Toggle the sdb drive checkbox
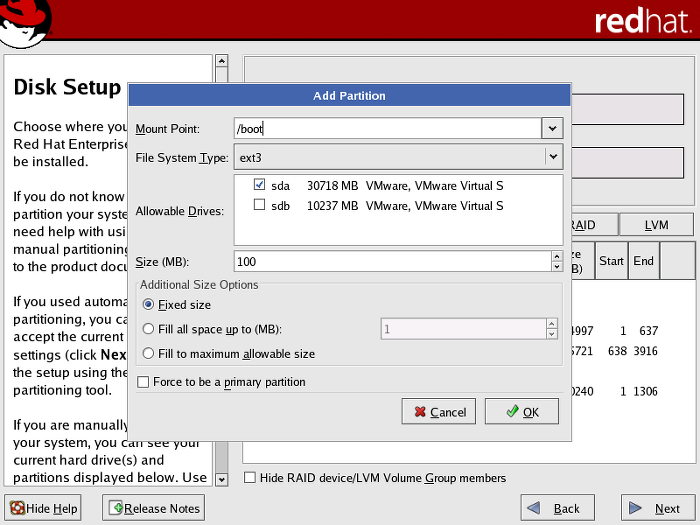700x525 pixels. [x=259, y=205]
